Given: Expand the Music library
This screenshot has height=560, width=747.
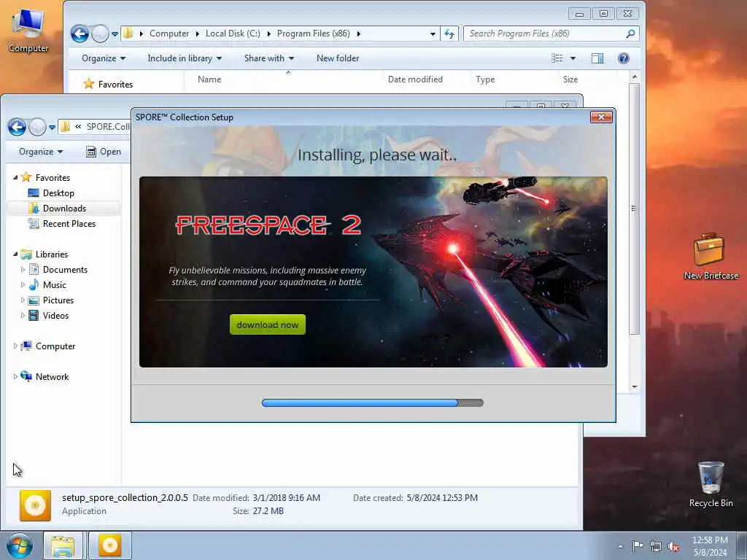Looking at the screenshot, I should tap(23, 285).
